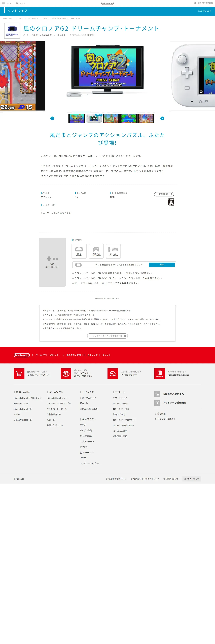This screenshot has height=644, width=215.
Task: Play the MOVIE thumbnail video
Action: pyautogui.click(x=94, y=118)
